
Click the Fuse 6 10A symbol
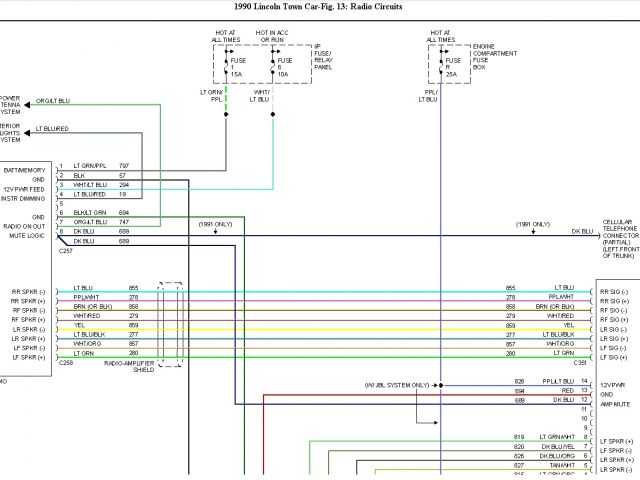[x=273, y=67]
